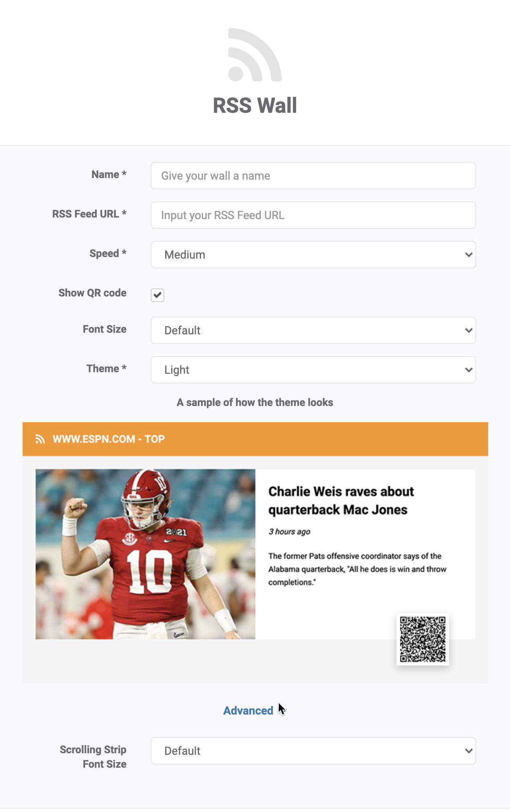Image resolution: width=510 pixels, height=812 pixels.
Task: Click the Scrolling Strip Font Size chevron arrow
Action: [469, 751]
